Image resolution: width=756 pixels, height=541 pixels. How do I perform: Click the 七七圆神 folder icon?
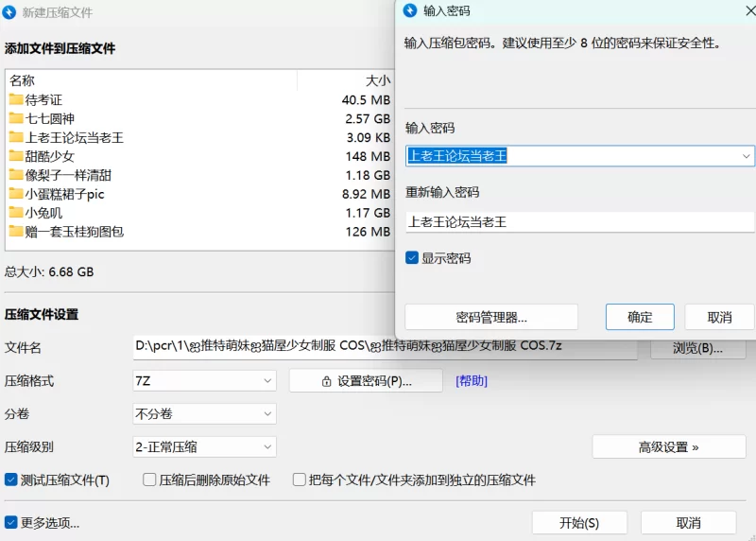point(16,118)
